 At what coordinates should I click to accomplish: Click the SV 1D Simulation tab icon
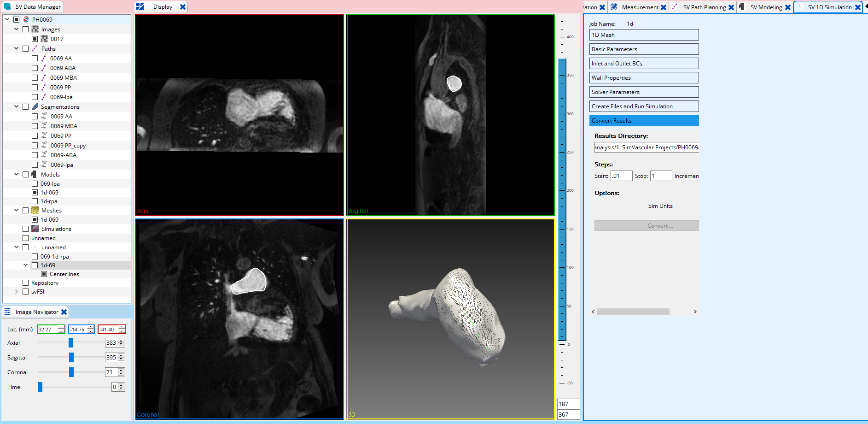(x=800, y=7)
